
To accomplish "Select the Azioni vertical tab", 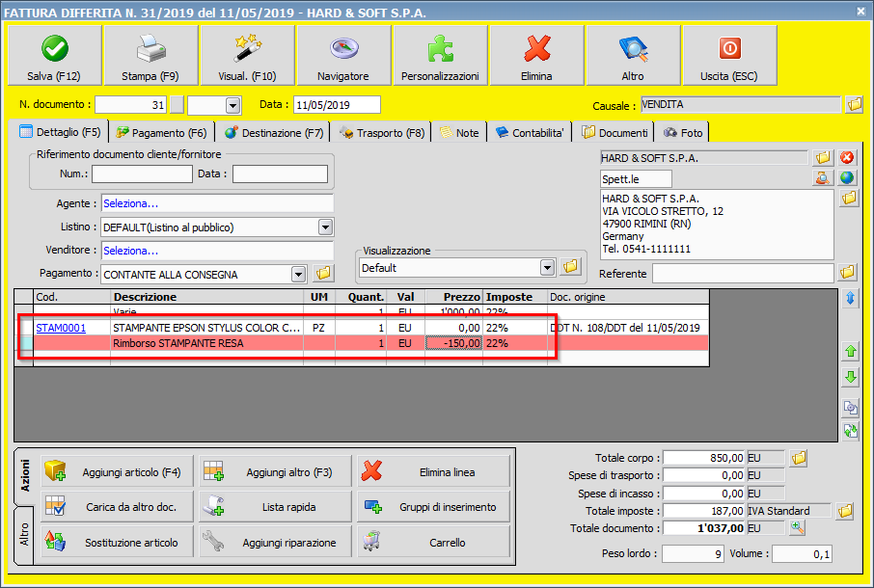I will [x=24, y=476].
